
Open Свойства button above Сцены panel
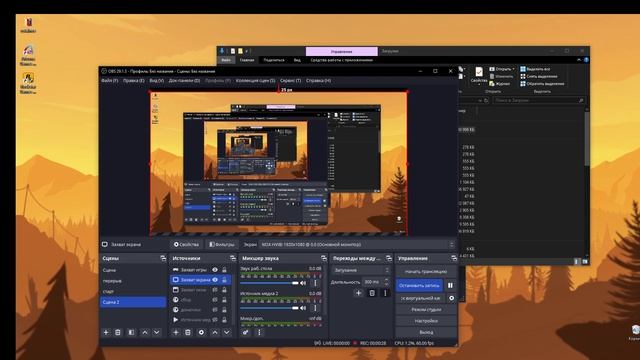click(187, 244)
